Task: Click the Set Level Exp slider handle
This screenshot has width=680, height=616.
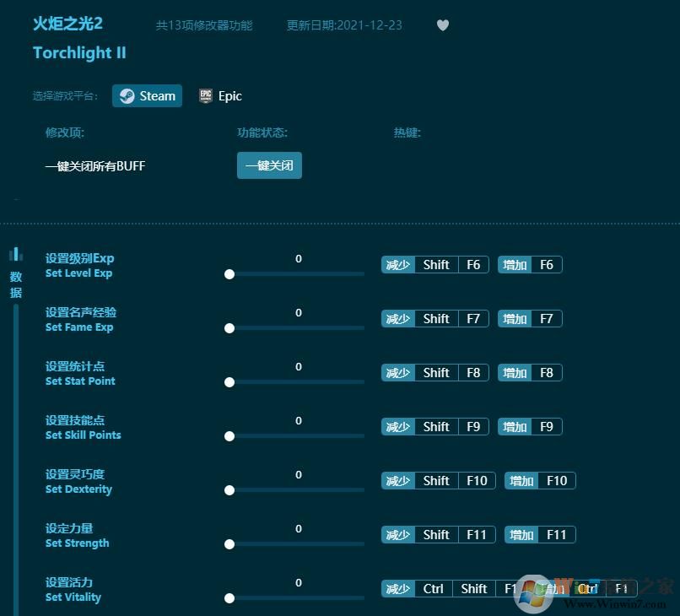Action: [229, 274]
